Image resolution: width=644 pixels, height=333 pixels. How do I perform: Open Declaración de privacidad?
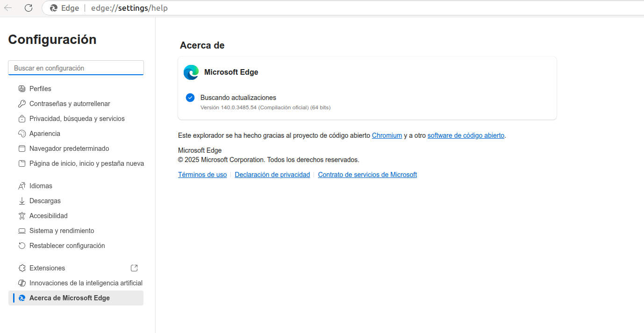(272, 174)
